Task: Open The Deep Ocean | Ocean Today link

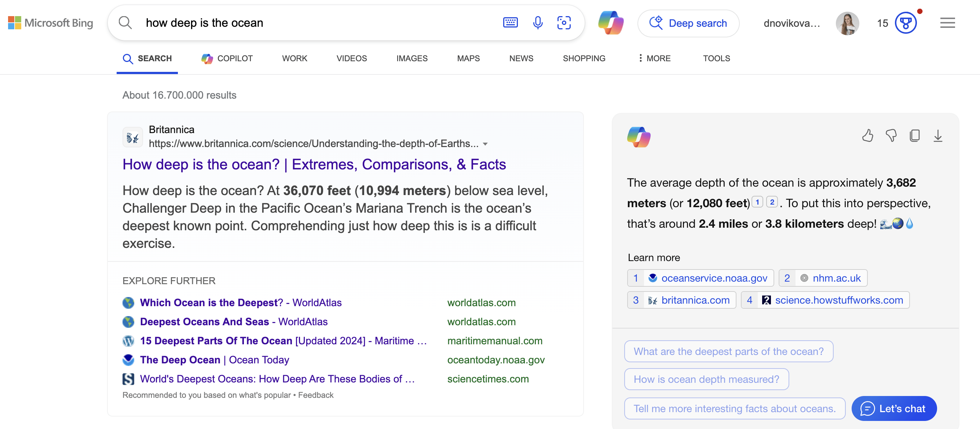Action: pos(215,360)
